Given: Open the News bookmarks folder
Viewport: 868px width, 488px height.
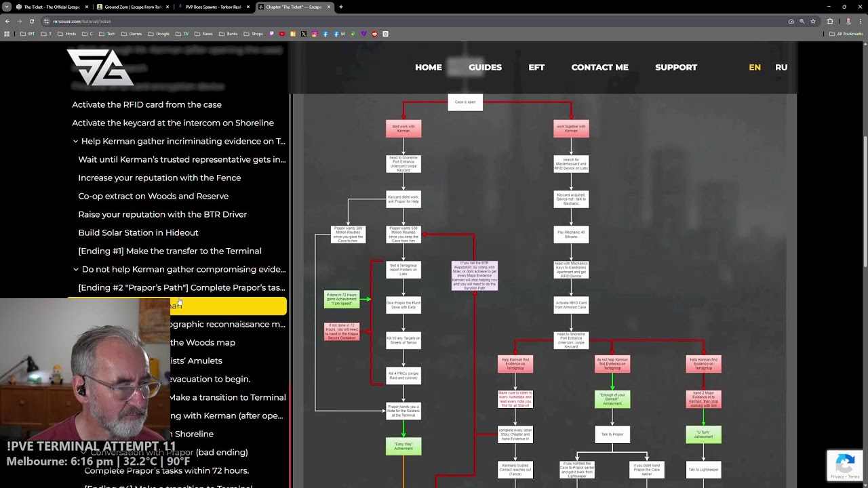Looking at the screenshot, I should click(x=204, y=34).
